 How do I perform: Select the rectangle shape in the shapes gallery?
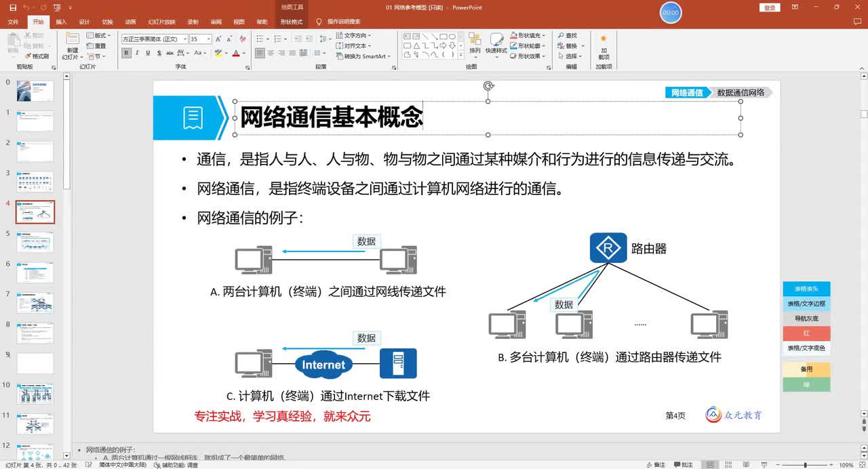[443, 37]
